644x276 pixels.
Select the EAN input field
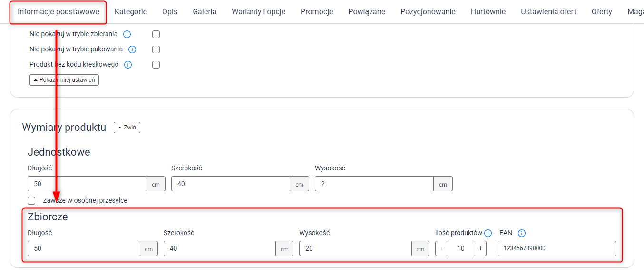557,248
